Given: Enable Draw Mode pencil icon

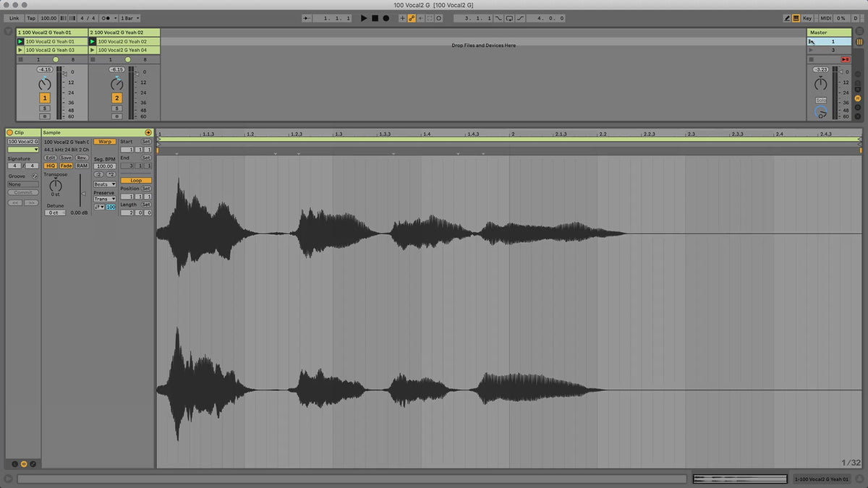Looking at the screenshot, I should (786, 18).
